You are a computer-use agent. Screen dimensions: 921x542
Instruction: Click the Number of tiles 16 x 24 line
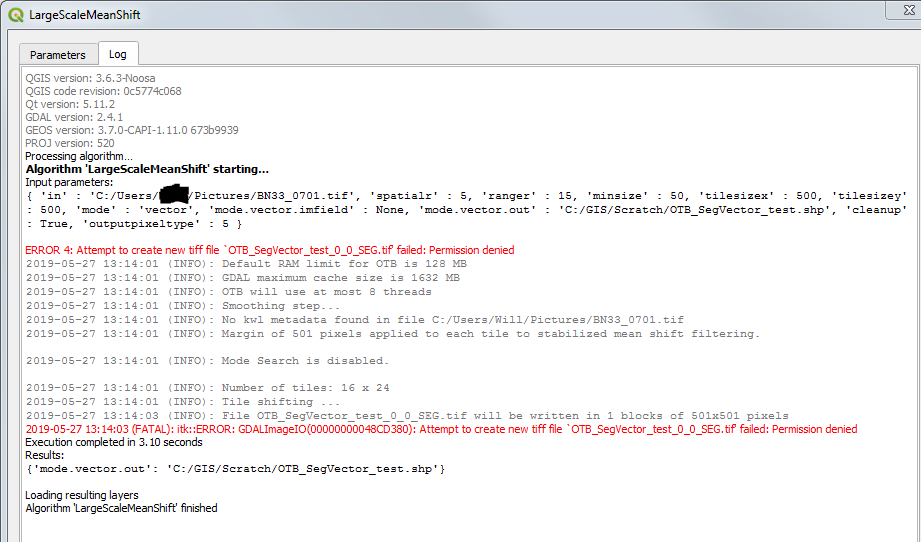(207, 388)
